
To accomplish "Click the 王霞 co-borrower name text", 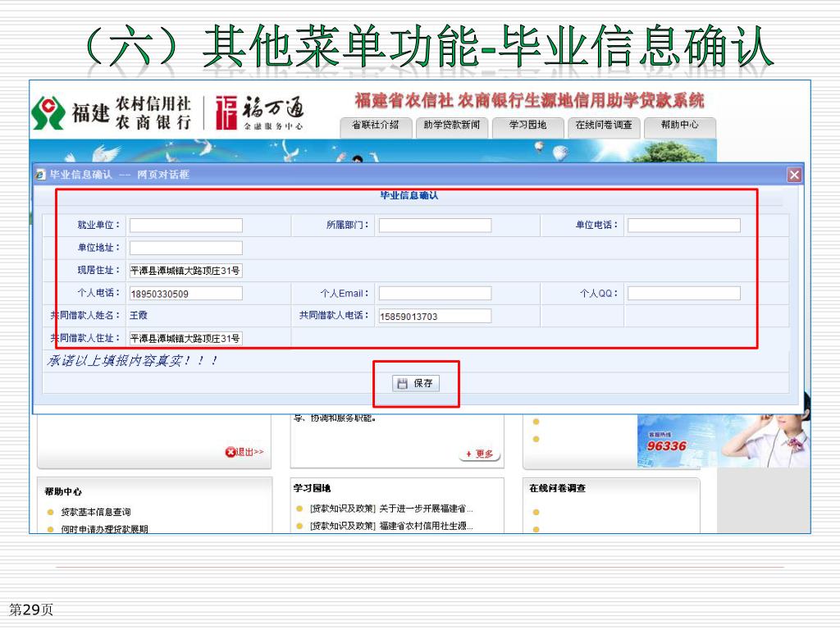I will 139,316.
